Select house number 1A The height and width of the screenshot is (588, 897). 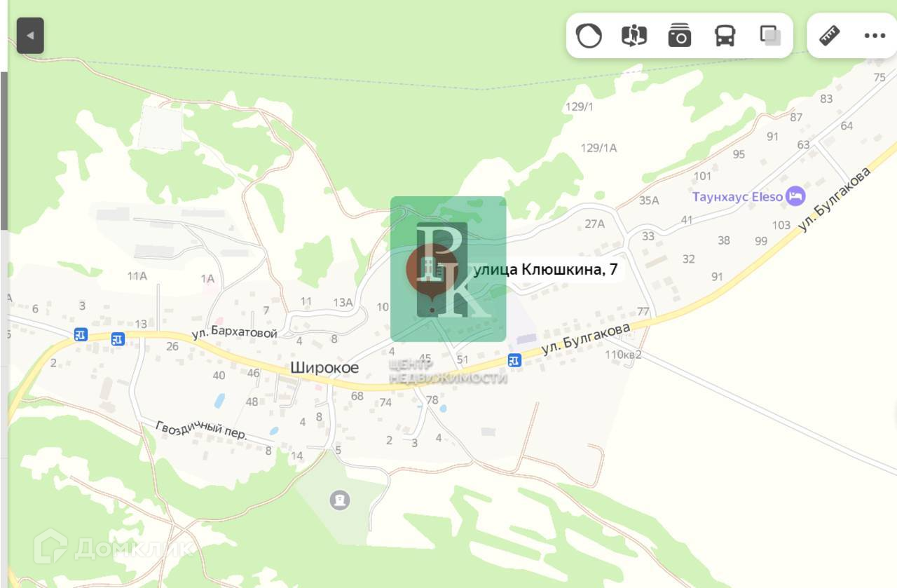[x=207, y=279]
